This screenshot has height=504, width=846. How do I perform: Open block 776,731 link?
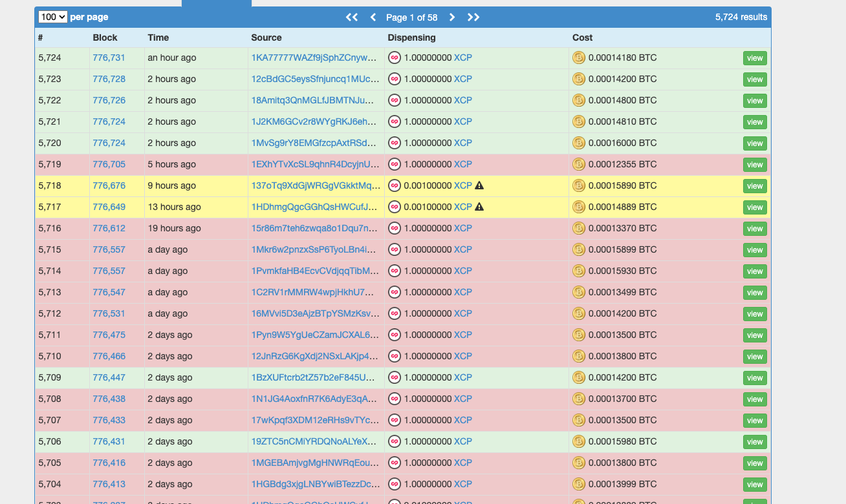[x=109, y=58]
